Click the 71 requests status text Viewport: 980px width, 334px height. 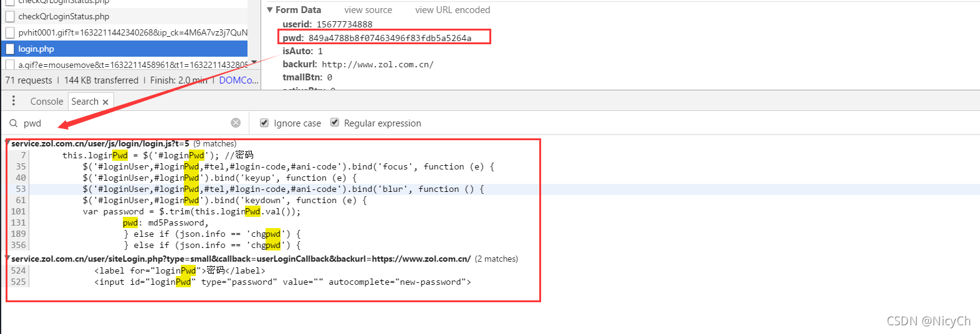[x=29, y=80]
